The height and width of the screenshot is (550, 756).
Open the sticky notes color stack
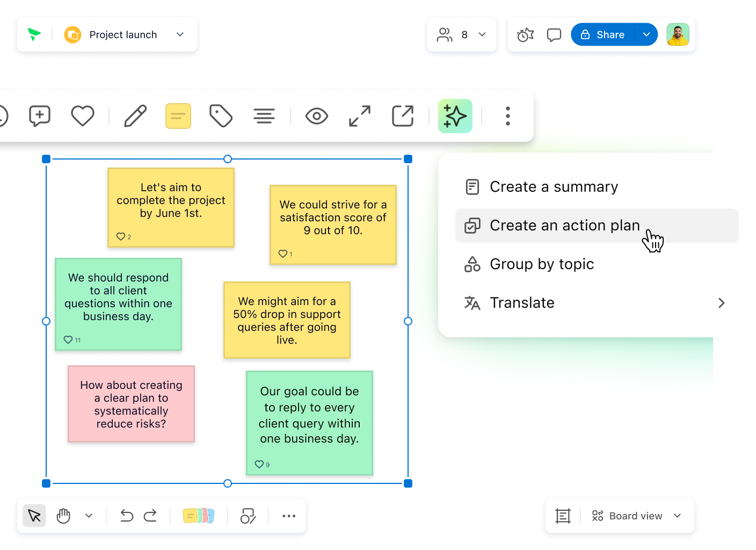coord(199,516)
